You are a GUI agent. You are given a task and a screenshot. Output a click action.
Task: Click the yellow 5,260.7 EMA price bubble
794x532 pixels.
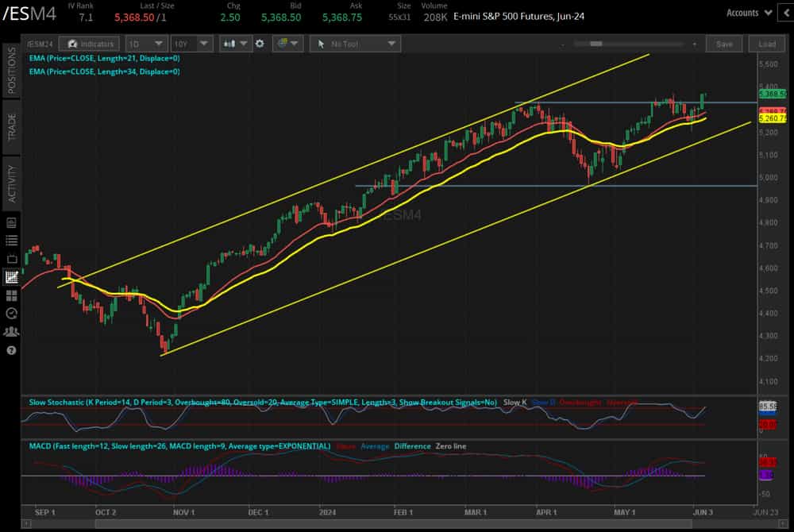pyautogui.click(x=773, y=118)
